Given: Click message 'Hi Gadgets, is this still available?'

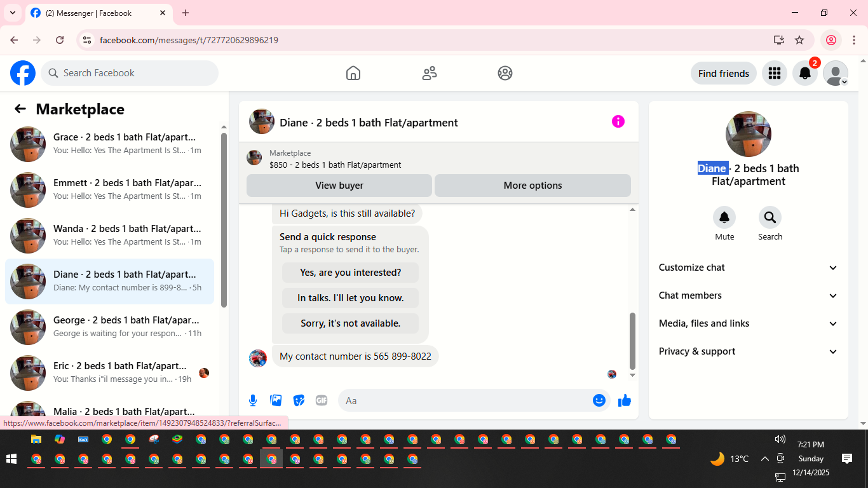Looking at the screenshot, I should point(347,213).
